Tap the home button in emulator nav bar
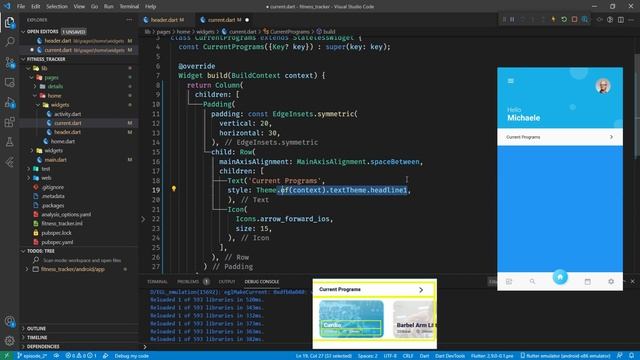The width and height of the screenshot is (640, 360). click(x=560, y=277)
